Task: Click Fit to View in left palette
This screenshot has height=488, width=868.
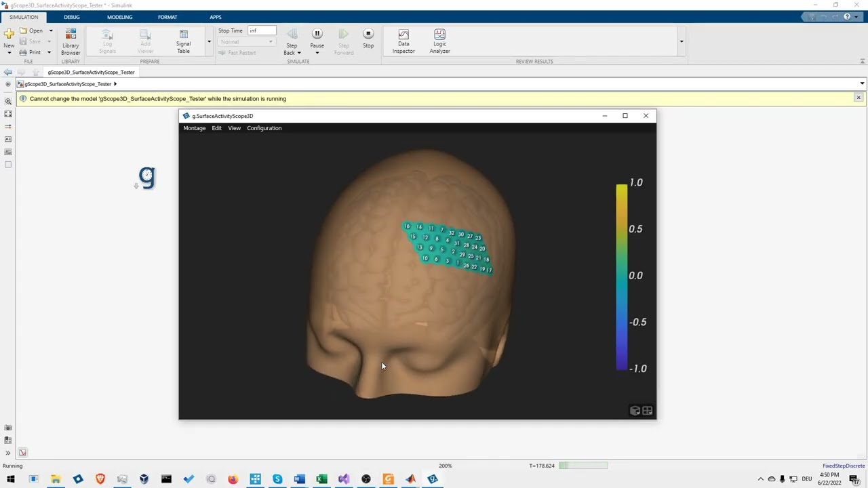Action: pyautogui.click(x=8, y=114)
